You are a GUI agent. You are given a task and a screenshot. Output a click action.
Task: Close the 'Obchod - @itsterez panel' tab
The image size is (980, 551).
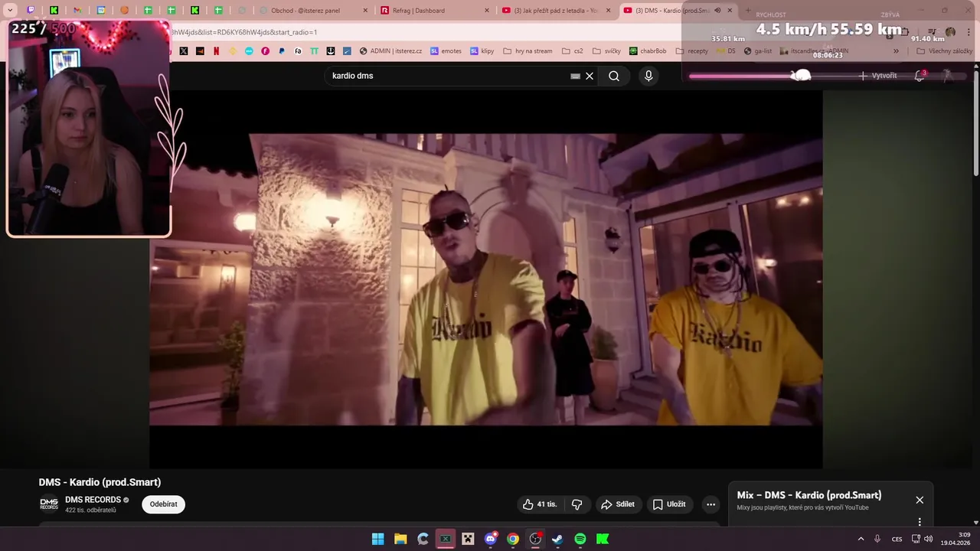[365, 11]
